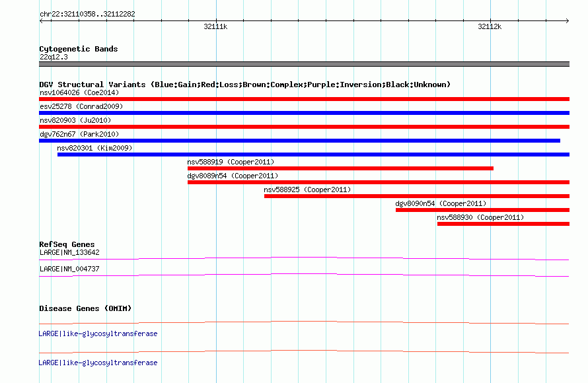The height and width of the screenshot is (383, 588).
Task: Open the RefSeq Genes track heading
Action: pos(67,244)
